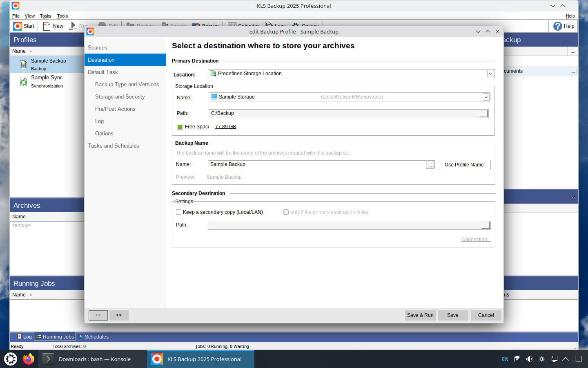
Task: Click the Use Profile Name button
Action: [x=464, y=165]
